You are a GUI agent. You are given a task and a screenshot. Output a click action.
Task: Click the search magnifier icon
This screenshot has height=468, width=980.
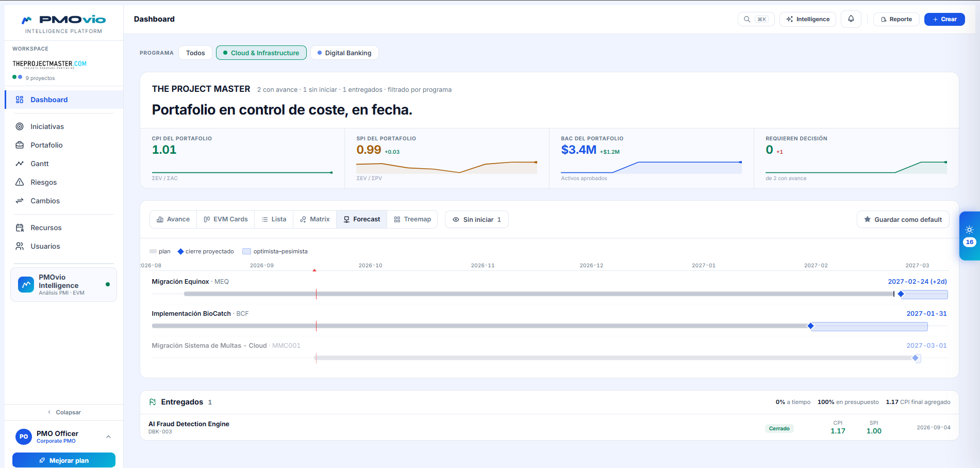tap(747, 19)
